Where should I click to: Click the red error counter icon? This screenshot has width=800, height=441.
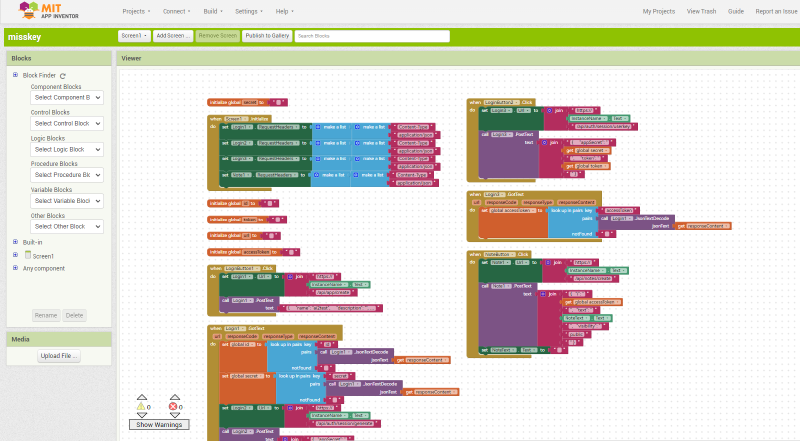pyautogui.click(x=174, y=407)
